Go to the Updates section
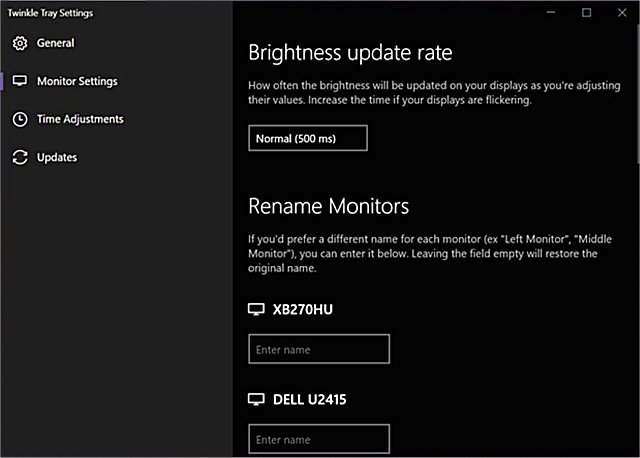The width and height of the screenshot is (640, 458). click(57, 157)
